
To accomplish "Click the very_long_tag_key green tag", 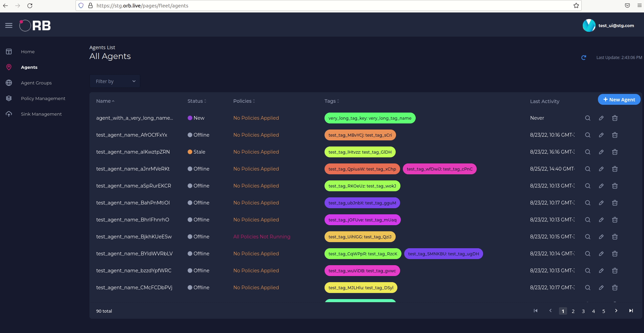I will 370,118.
